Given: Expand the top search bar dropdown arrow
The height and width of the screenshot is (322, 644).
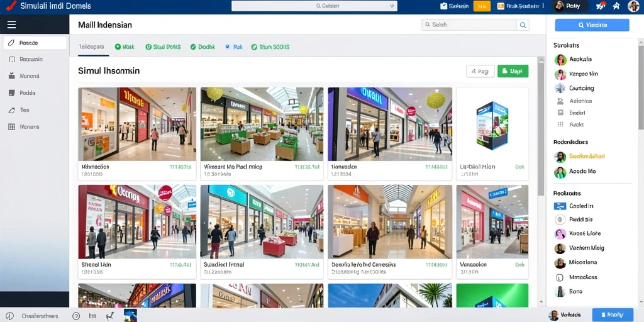Looking at the screenshot, I should (x=391, y=6).
